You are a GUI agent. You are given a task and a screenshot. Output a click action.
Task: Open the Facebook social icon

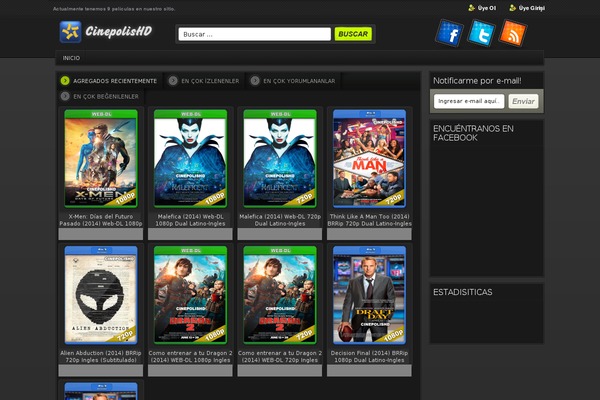pyautogui.click(x=450, y=33)
